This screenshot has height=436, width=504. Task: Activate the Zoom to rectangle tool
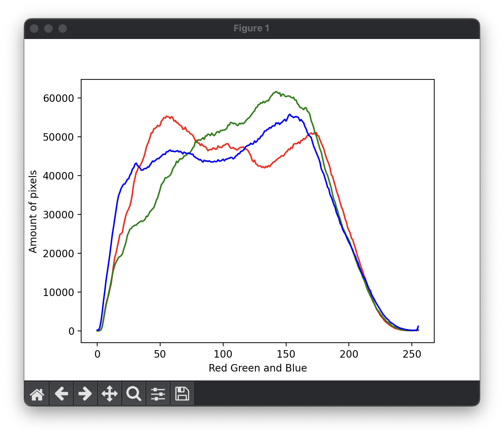pos(134,394)
